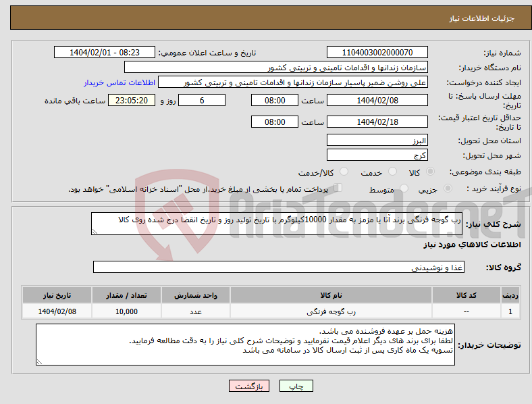Click the واحد شمارش column header
Image resolution: width=532 pixels, height=404 pixels.
click(x=196, y=295)
